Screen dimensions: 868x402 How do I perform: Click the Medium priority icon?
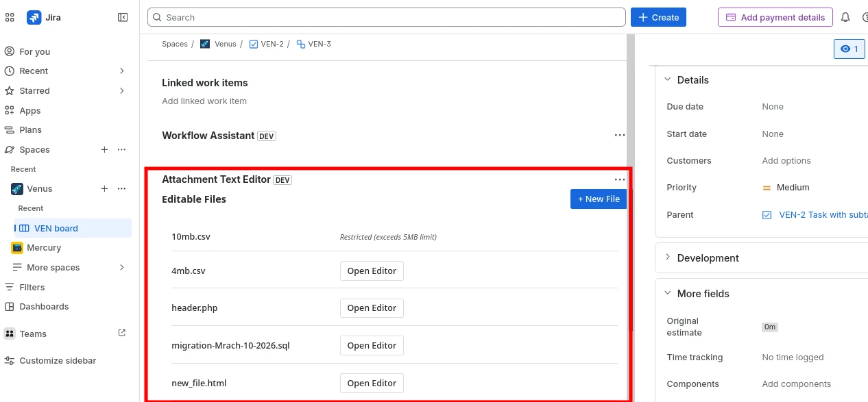[x=767, y=188]
